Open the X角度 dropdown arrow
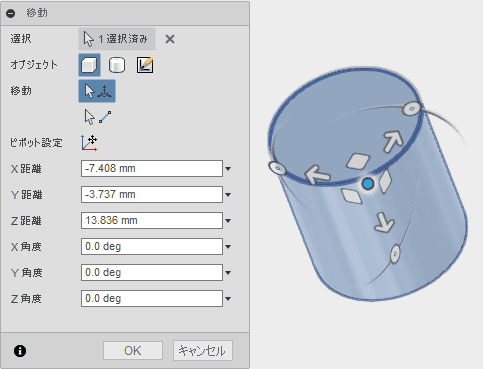 (228, 247)
